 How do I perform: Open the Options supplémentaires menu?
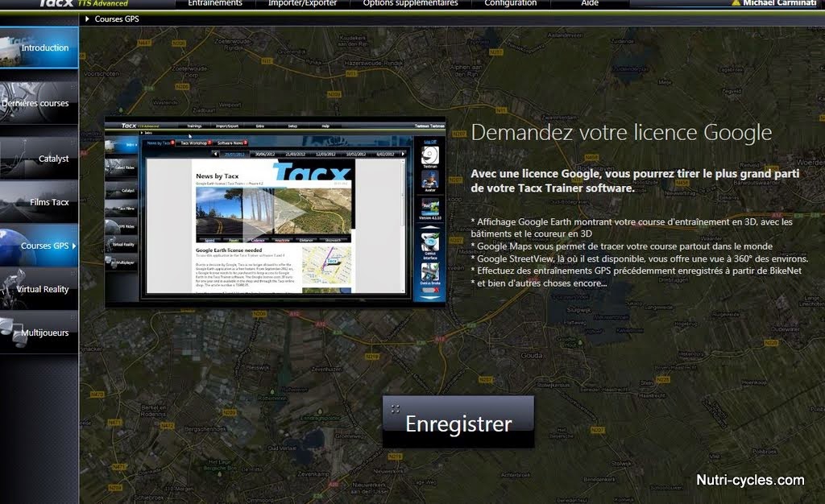coord(410,3)
